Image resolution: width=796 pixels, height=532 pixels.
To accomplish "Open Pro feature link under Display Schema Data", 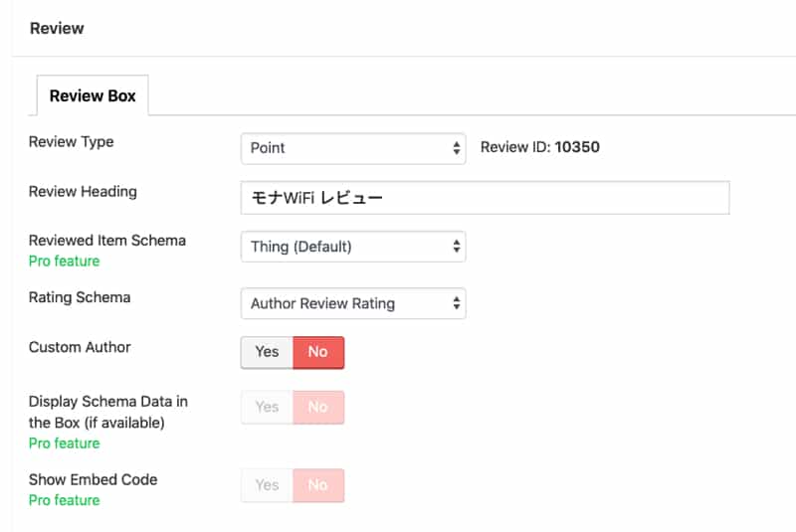I will pyautogui.click(x=64, y=443).
